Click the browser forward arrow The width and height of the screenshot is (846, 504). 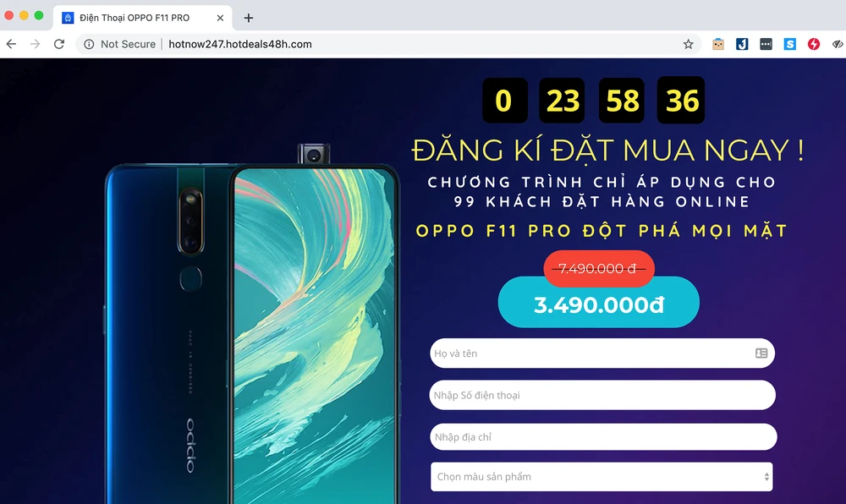point(35,44)
